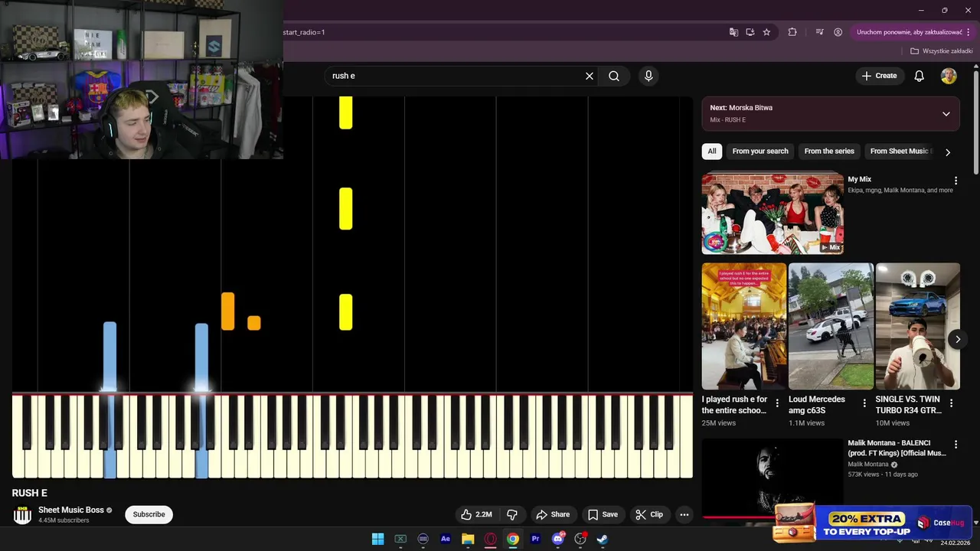This screenshot has width=980, height=551.
Task: Share the RUSH E video
Action: click(x=553, y=514)
